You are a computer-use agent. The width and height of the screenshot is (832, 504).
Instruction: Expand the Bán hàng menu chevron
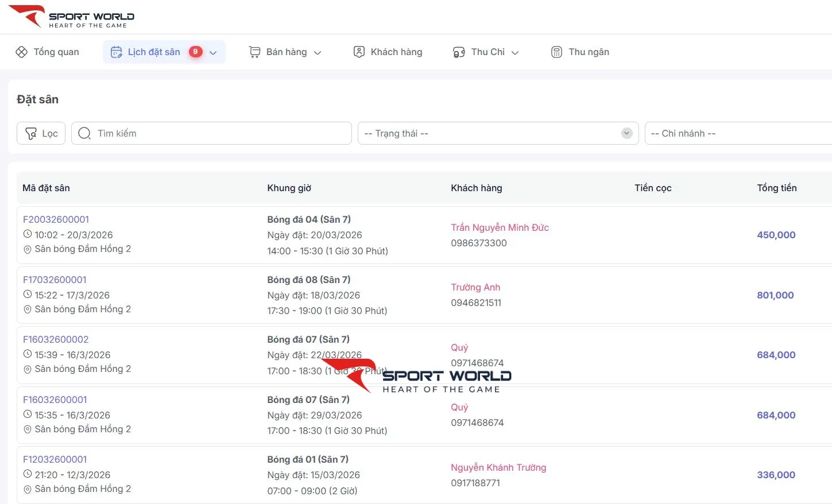318,53
